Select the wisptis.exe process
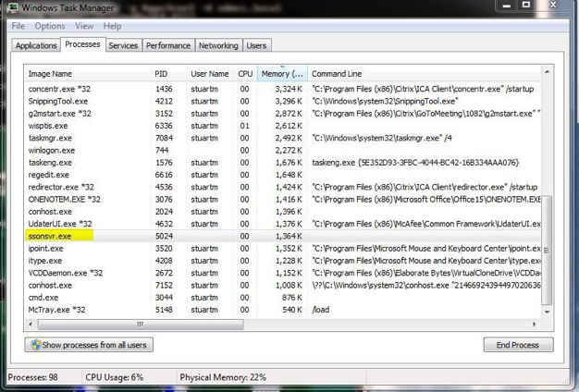This screenshot has height=392, width=579. point(282,126)
